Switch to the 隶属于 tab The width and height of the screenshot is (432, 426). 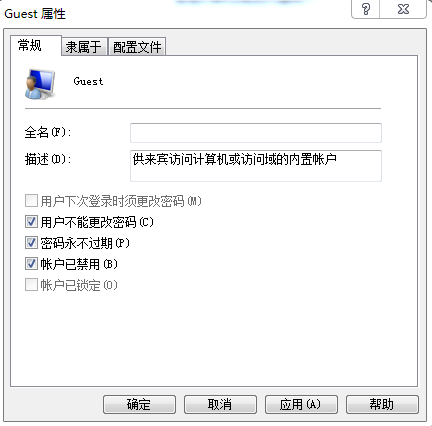coord(84,47)
